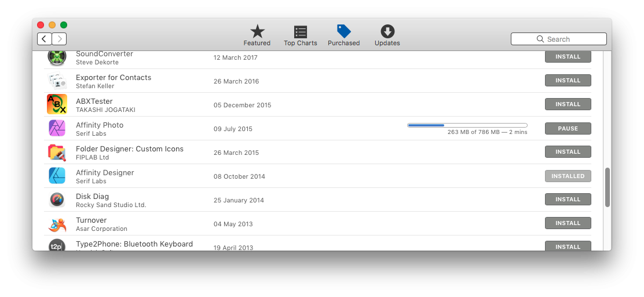
Task: Click the SoundConverter app icon
Action: pyautogui.click(x=57, y=57)
